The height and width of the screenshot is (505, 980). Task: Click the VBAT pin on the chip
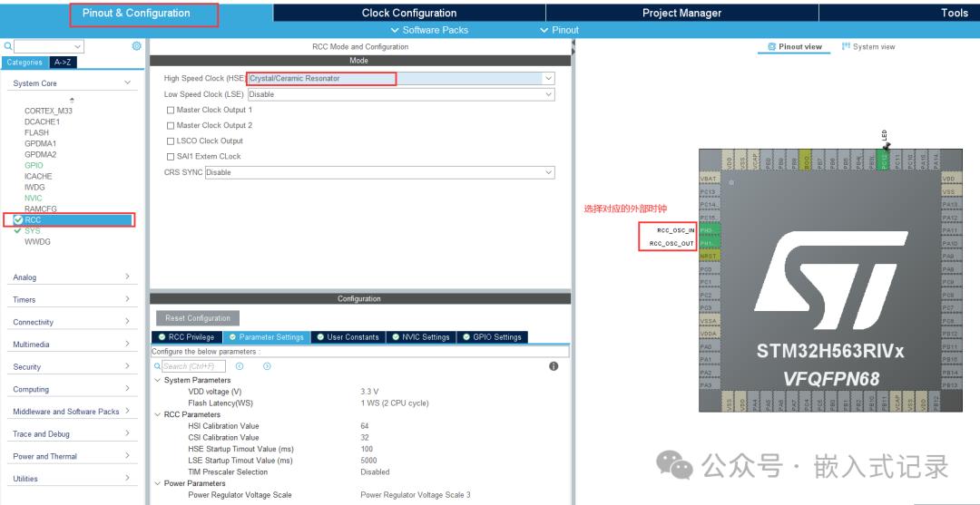pyautogui.click(x=710, y=179)
